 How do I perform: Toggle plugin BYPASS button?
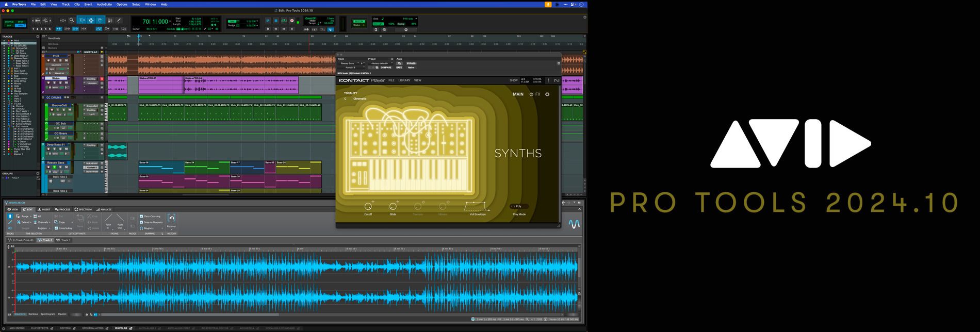[x=411, y=63]
